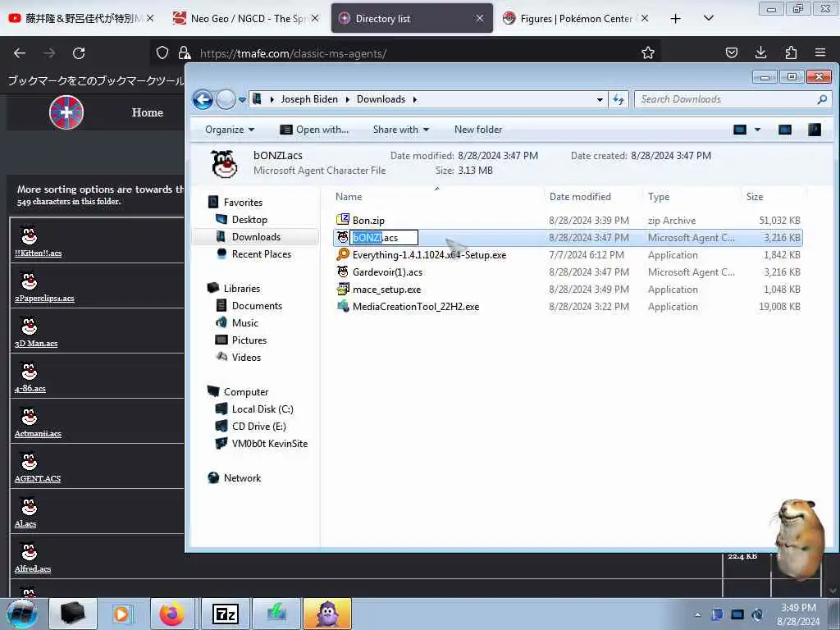Open the Organize menu
840x630 pixels.
click(230, 130)
